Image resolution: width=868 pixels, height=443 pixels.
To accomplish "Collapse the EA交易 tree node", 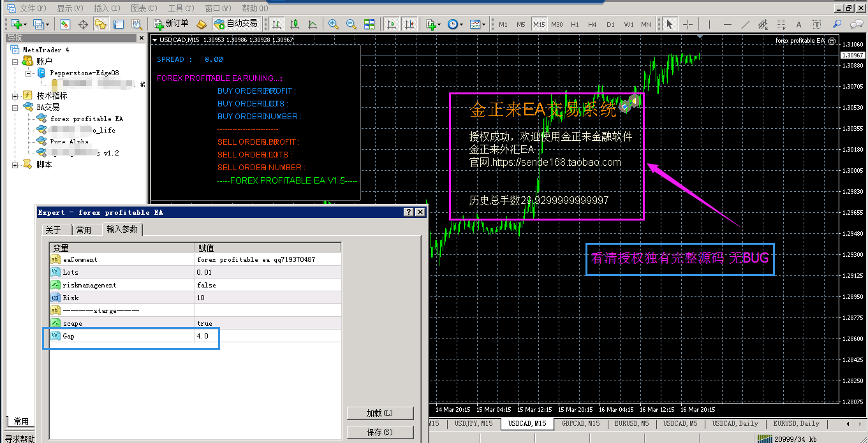I will pyautogui.click(x=15, y=107).
